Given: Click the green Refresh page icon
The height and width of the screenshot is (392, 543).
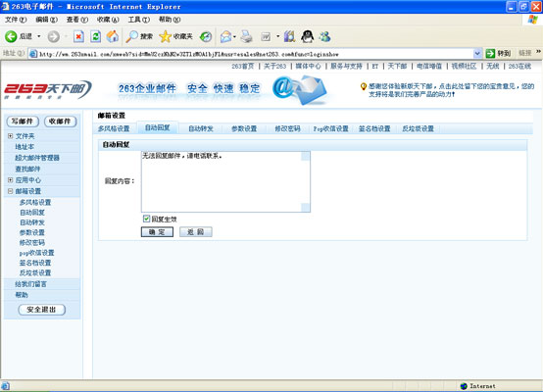Looking at the screenshot, I should pos(96,36).
